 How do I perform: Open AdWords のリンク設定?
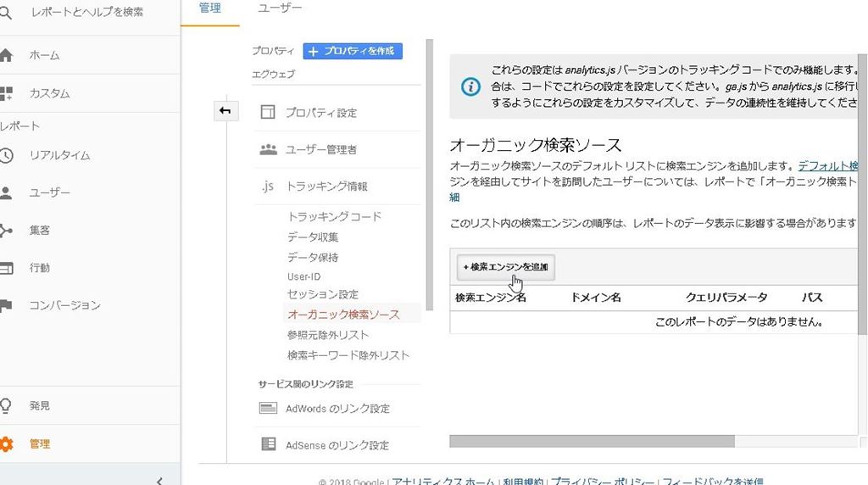click(x=337, y=409)
